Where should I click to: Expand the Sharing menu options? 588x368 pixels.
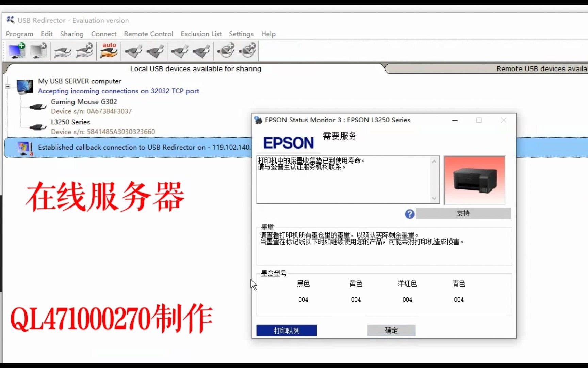[71, 34]
